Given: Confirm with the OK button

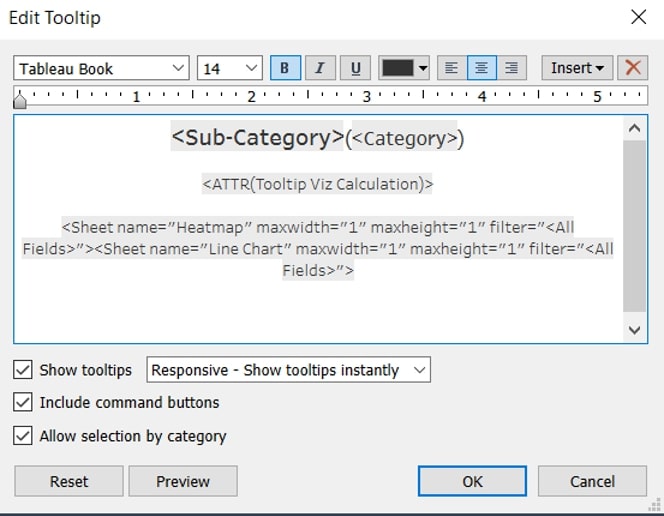Looking at the screenshot, I should pos(472,481).
